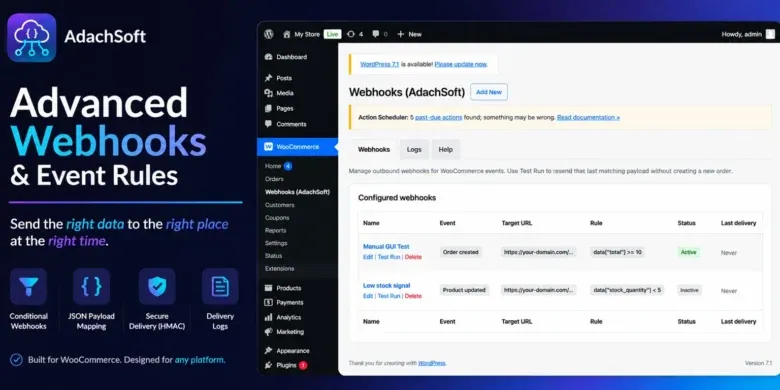The height and width of the screenshot is (390, 780).
Task: Click Version 7.1 footer text
Action: 758,363
